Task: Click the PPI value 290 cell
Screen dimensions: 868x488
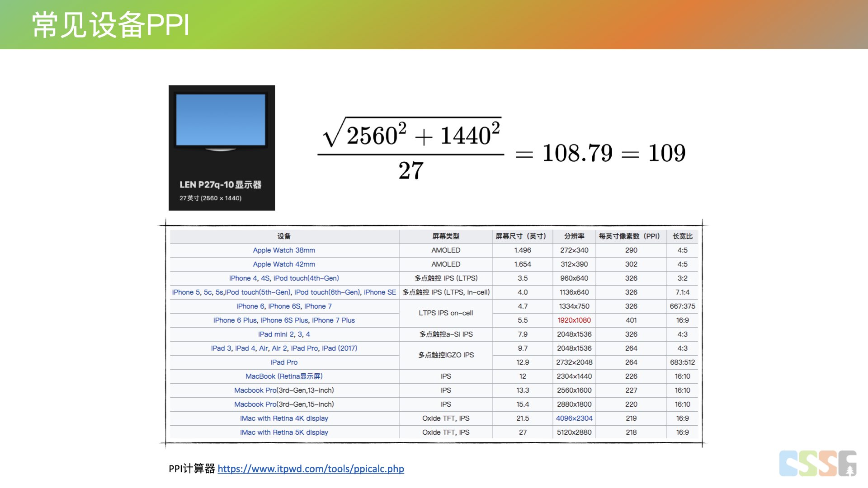Action: tap(631, 250)
